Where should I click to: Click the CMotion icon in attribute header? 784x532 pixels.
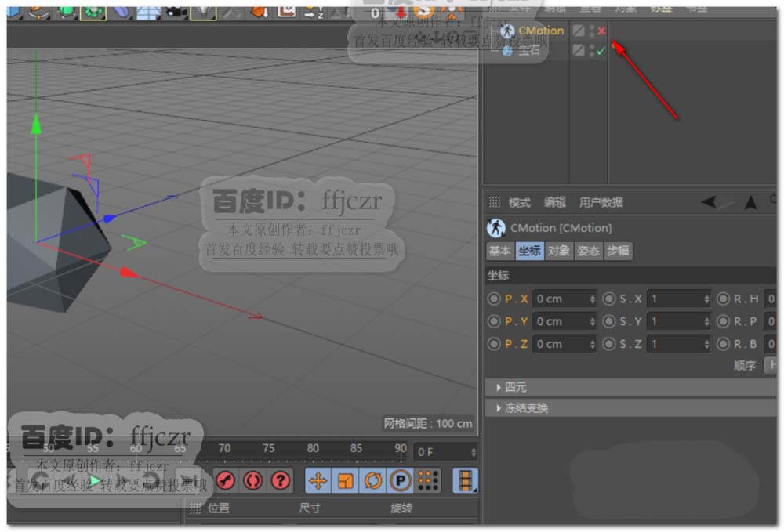496,228
